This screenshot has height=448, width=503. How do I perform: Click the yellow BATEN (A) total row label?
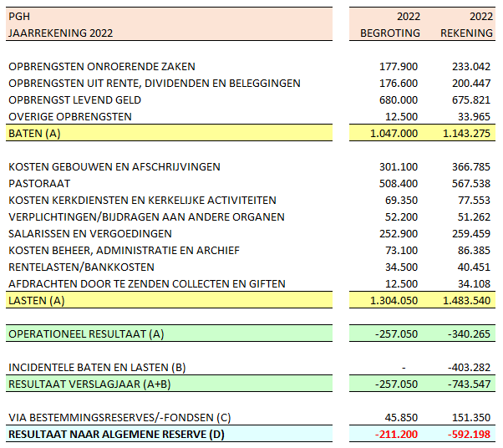[x=34, y=133]
